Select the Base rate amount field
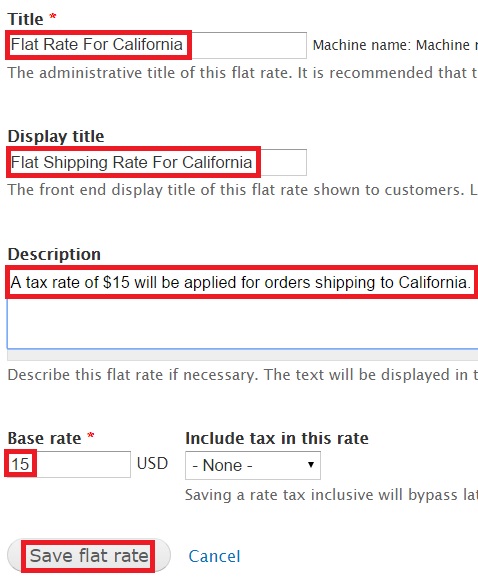Screen dimensions: 478x581 [69, 464]
